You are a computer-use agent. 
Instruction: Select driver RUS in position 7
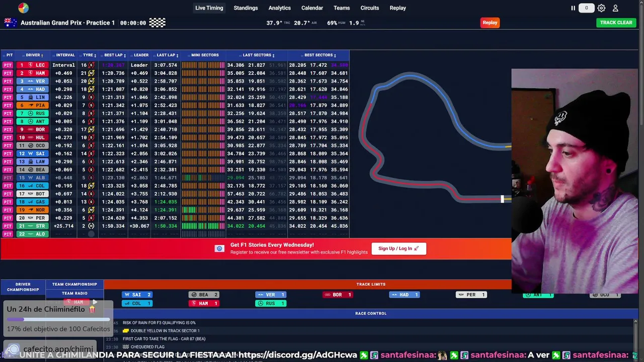(x=32, y=114)
